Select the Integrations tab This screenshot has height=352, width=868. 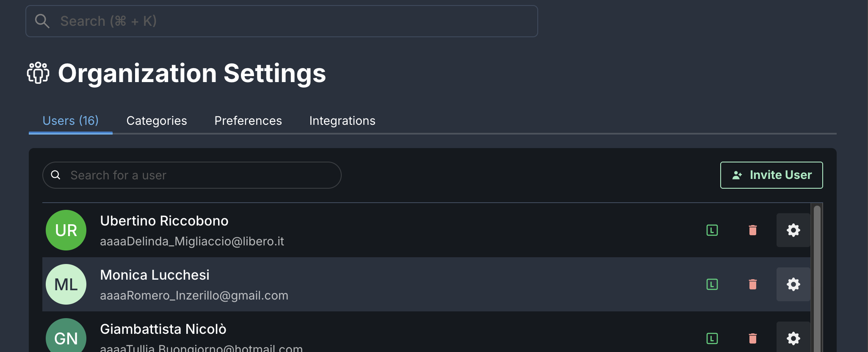342,121
